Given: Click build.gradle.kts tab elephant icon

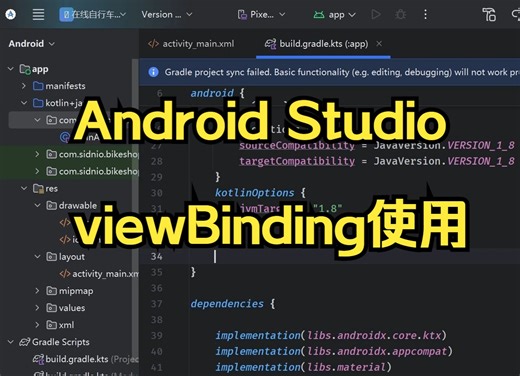Looking at the screenshot, I should [x=270, y=44].
